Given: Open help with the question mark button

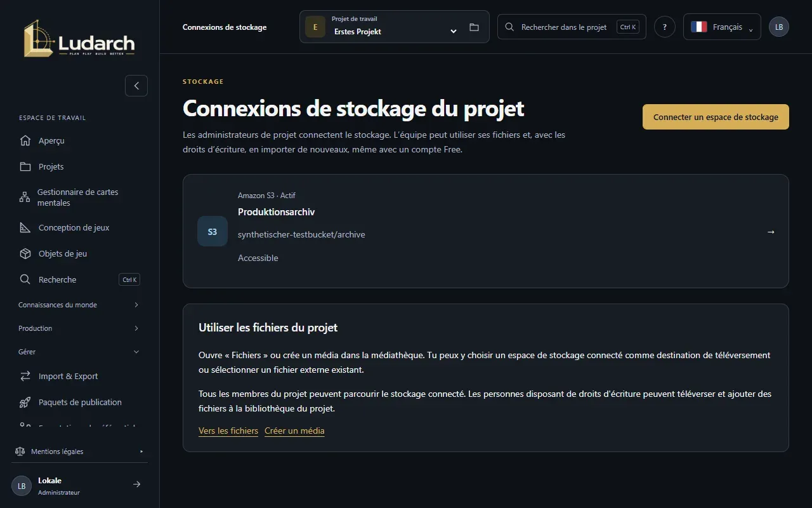Looking at the screenshot, I should pos(665,27).
